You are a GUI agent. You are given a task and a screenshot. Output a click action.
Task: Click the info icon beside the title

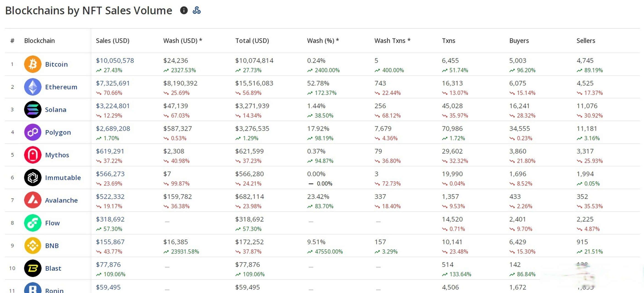click(x=184, y=10)
